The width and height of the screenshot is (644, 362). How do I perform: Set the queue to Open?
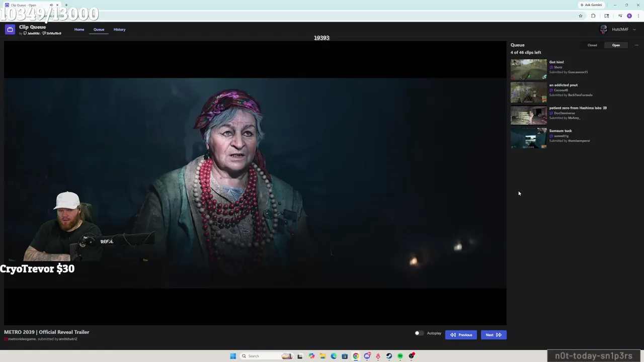tap(616, 45)
